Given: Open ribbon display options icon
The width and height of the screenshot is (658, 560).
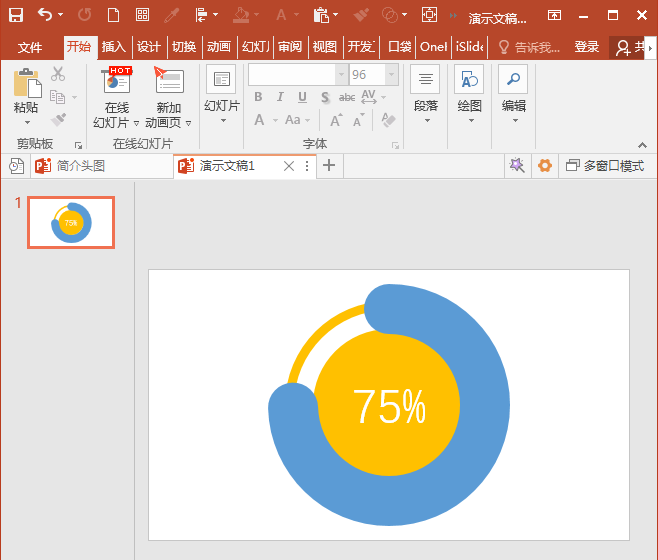Looking at the screenshot, I should pyautogui.click(x=554, y=16).
